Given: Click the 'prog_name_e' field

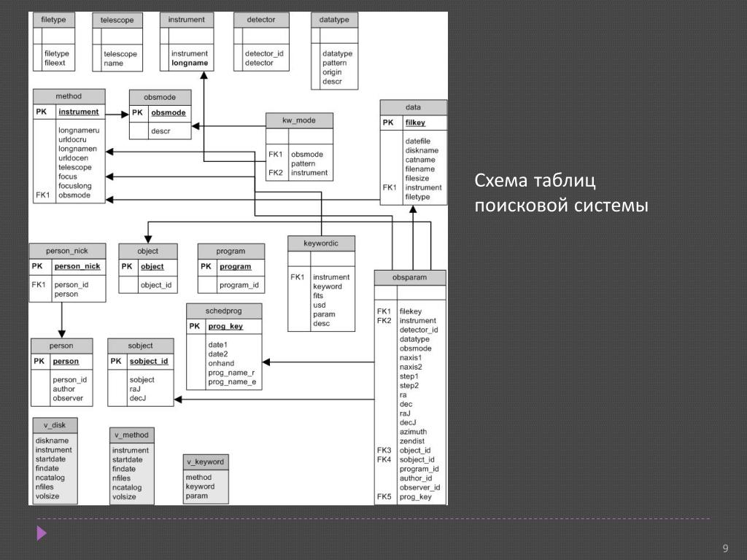Looking at the screenshot, I should point(232,382).
